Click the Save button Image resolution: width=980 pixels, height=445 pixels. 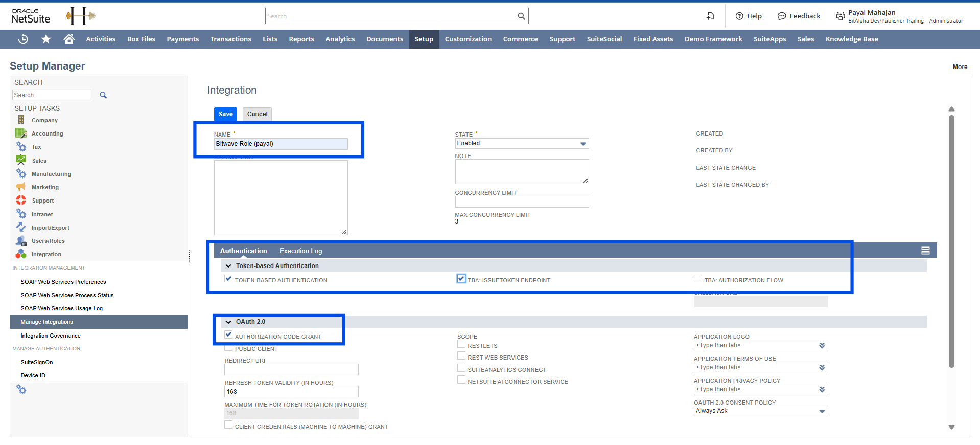pyautogui.click(x=225, y=114)
